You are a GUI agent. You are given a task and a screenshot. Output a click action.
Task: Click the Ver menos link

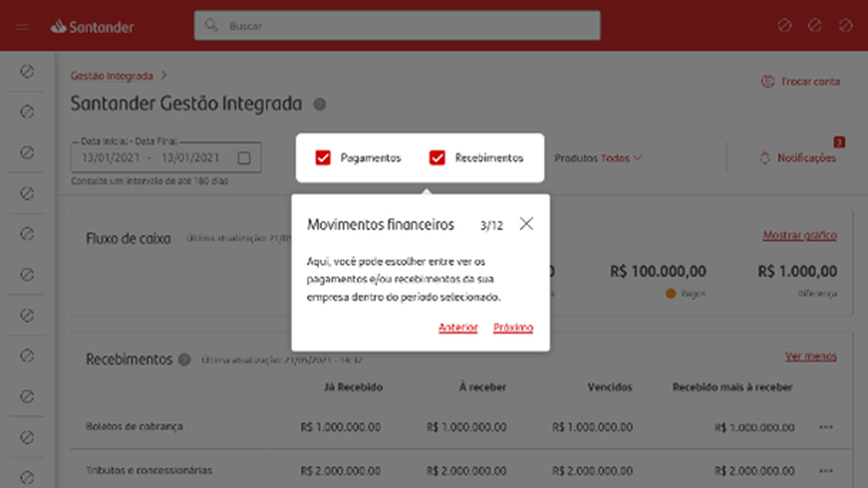point(811,356)
